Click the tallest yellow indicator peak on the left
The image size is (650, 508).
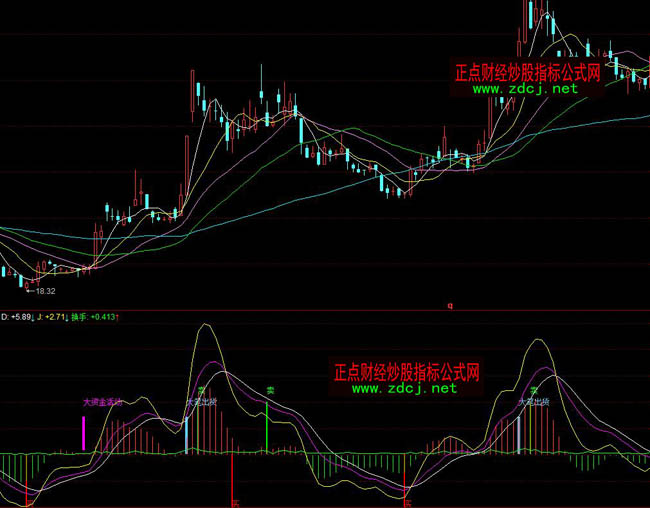[x=207, y=326]
